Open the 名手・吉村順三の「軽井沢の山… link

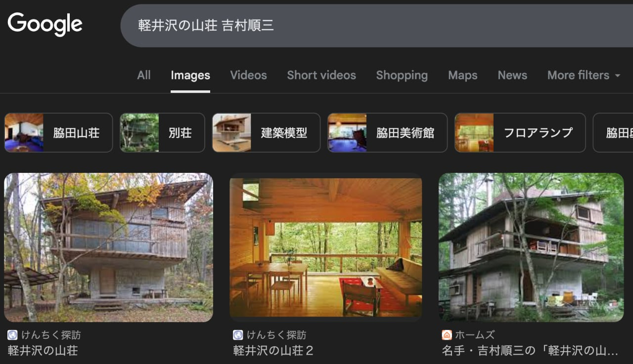[530, 351]
